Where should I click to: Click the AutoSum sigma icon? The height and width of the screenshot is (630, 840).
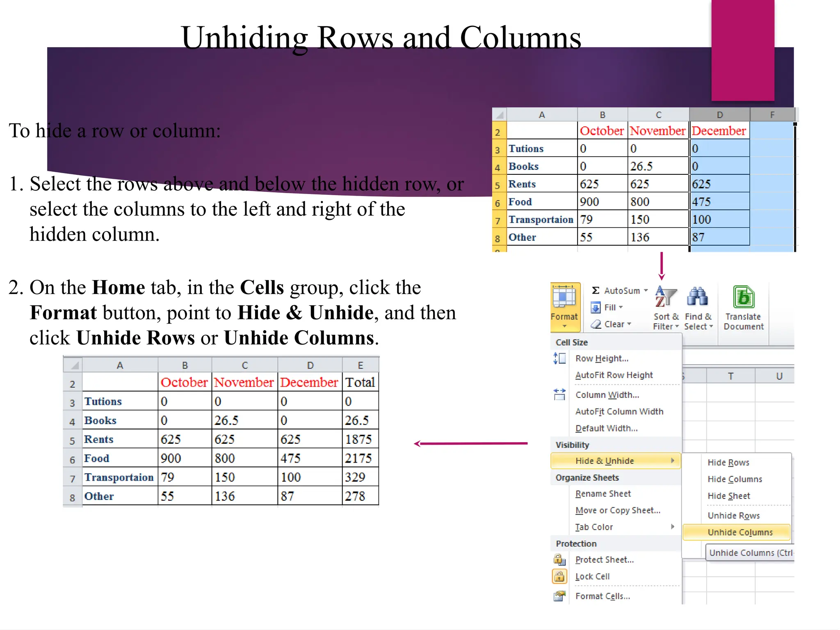pyautogui.click(x=596, y=290)
